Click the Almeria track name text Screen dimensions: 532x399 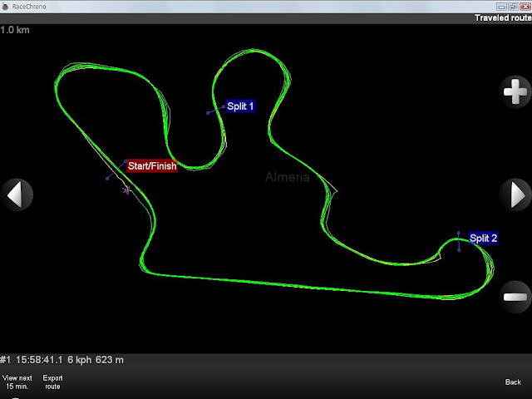click(288, 177)
